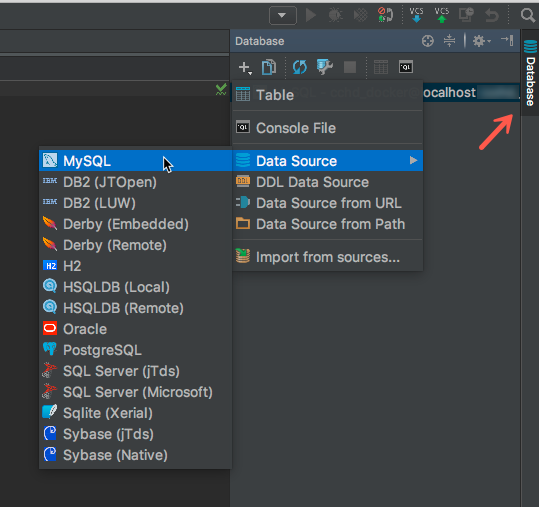This screenshot has width=539, height=507.
Task: Select Derby (Remote) option
Action: coord(135,245)
